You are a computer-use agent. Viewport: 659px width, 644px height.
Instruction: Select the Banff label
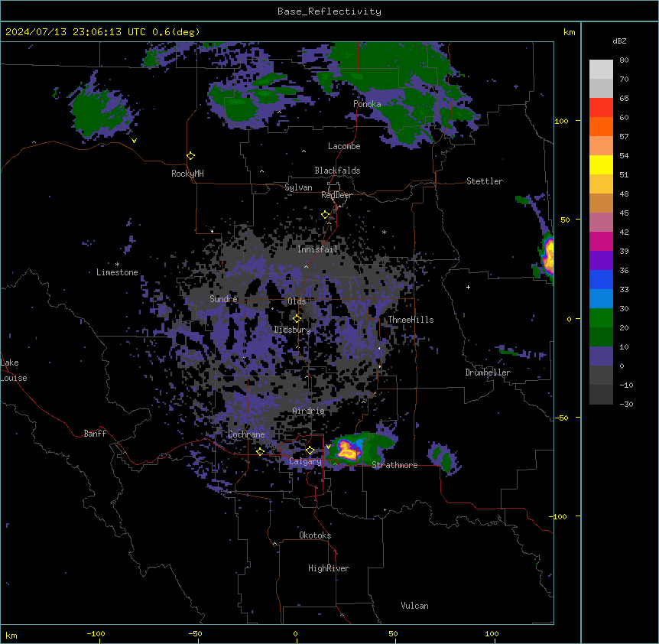coord(95,434)
